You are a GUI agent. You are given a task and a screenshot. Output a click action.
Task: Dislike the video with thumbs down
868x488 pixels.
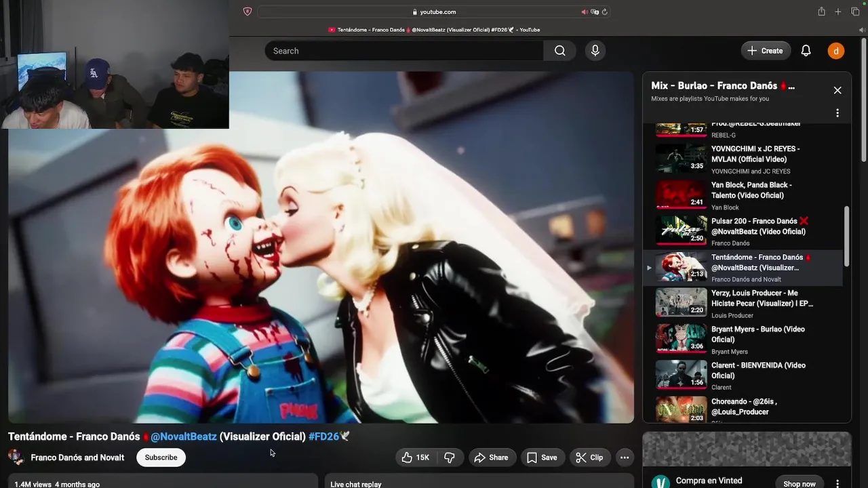click(450, 457)
